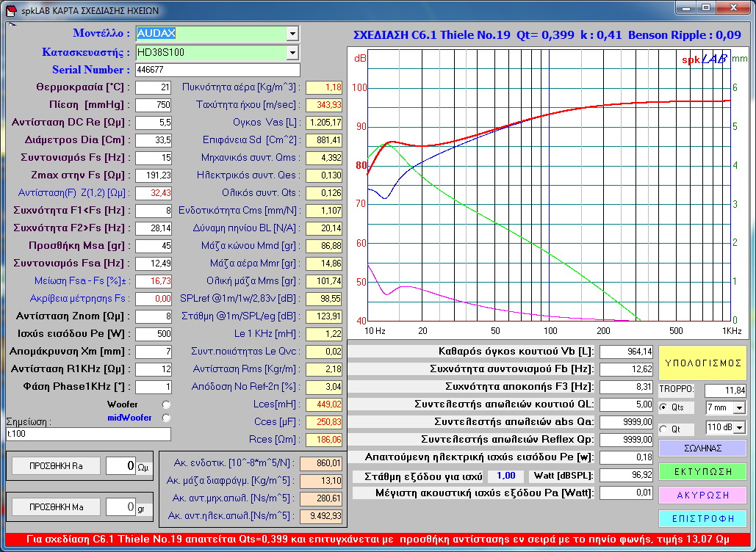Click the ΑΚΥΡΩΣΗ button
The image size is (756, 552).
tap(702, 495)
